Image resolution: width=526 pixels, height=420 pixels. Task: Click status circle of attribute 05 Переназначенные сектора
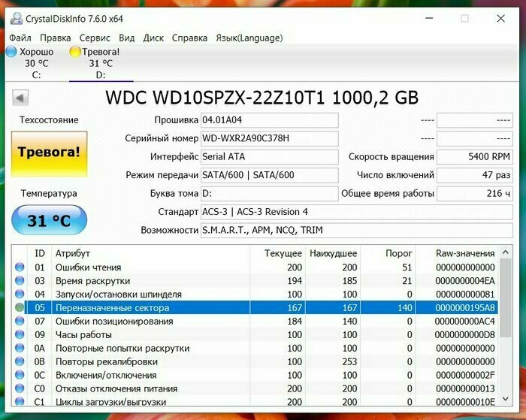click(20, 307)
